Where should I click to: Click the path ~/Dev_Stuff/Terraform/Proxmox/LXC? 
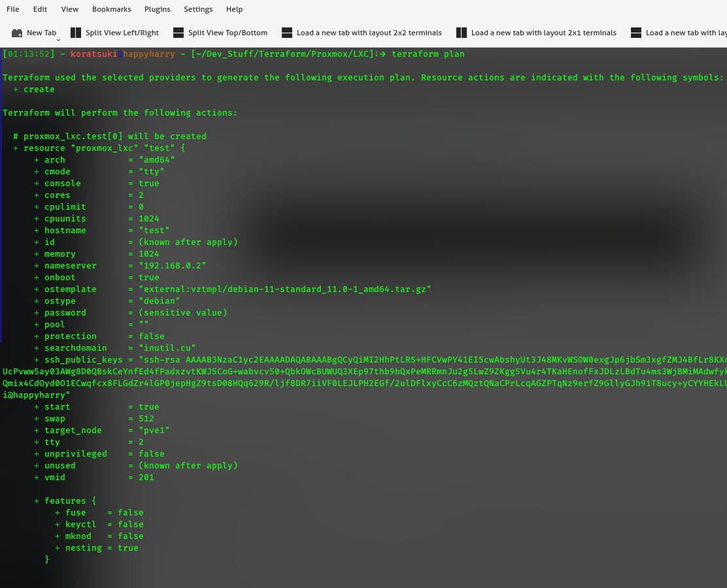tap(282, 54)
